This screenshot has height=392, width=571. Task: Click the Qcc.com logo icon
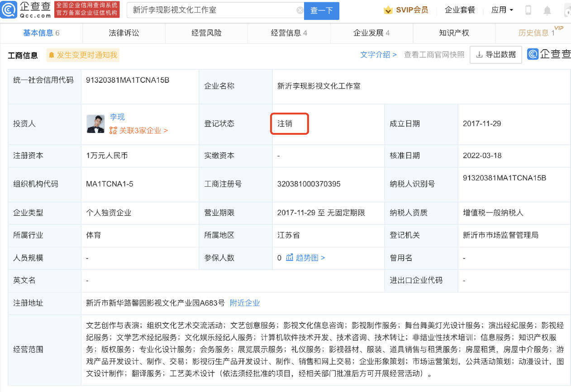pos(9,9)
